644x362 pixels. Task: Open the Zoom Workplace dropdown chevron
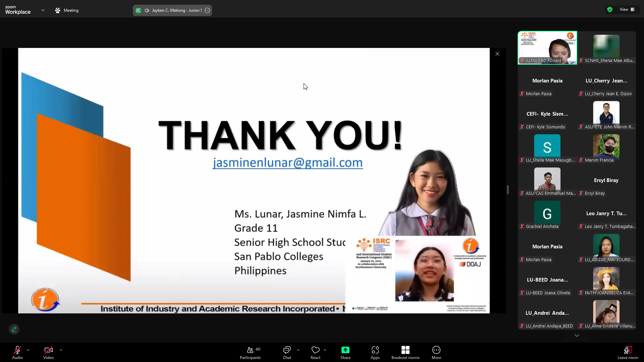43,10
